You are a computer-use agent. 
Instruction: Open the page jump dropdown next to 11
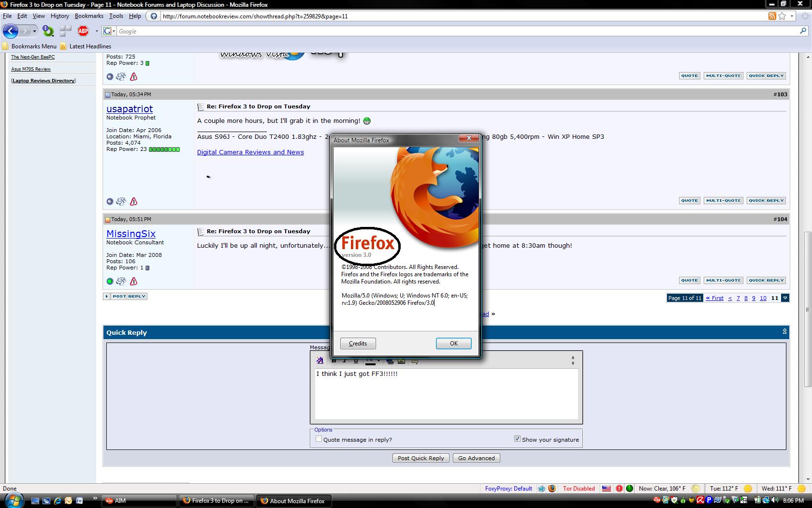point(785,298)
